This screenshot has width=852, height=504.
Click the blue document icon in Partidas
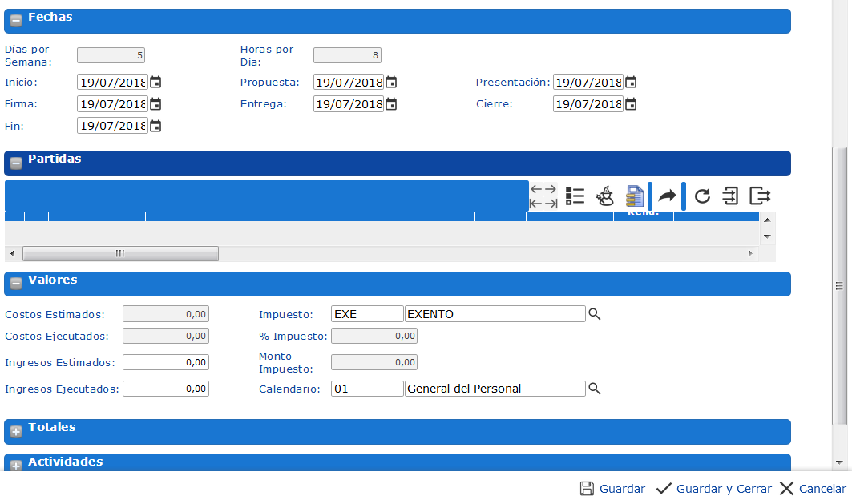click(635, 196)
